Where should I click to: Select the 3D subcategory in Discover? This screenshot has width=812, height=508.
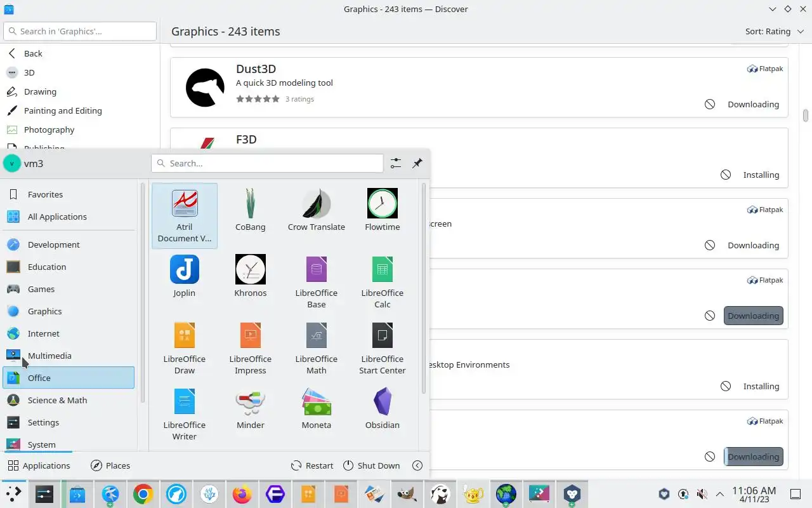80,72
